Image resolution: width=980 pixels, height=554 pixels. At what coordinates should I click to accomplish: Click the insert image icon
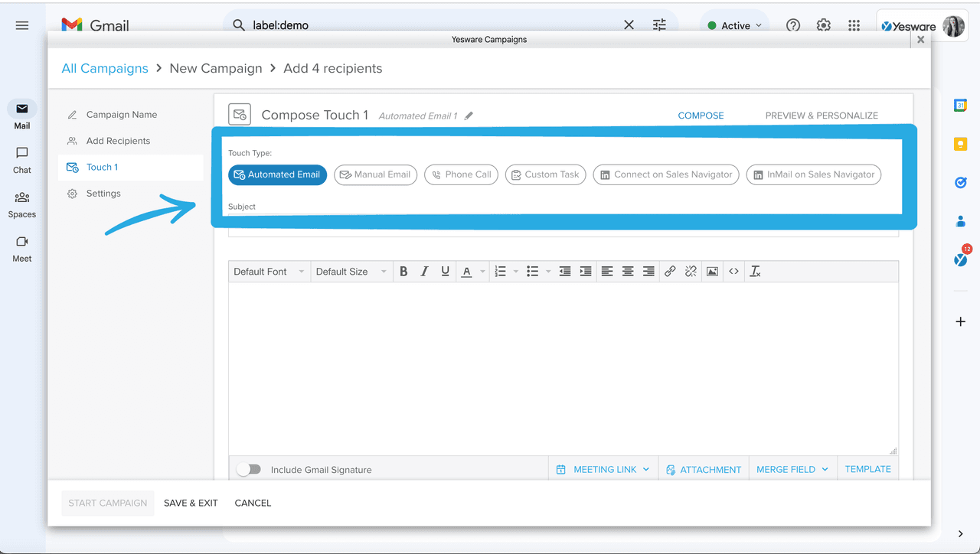712,272
